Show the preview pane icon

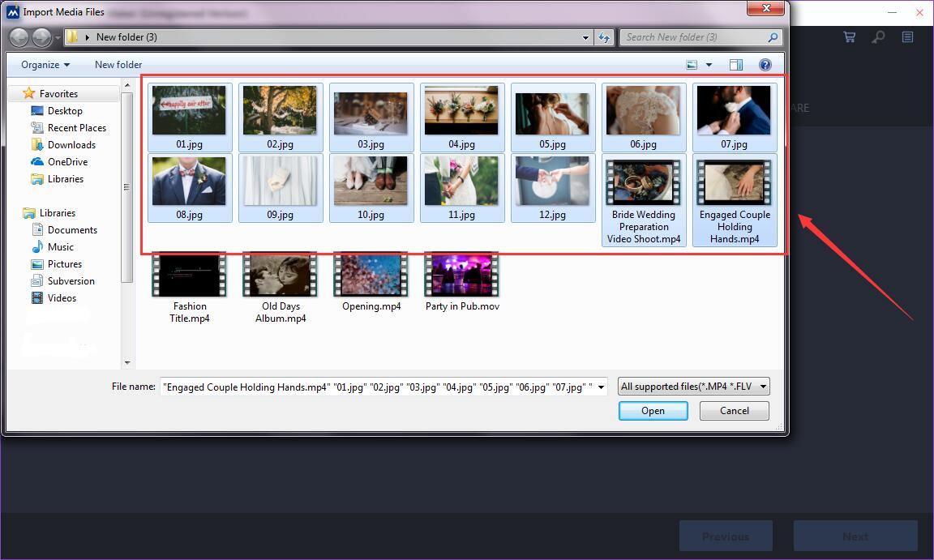pyautogui.click(x=736, y=65)
